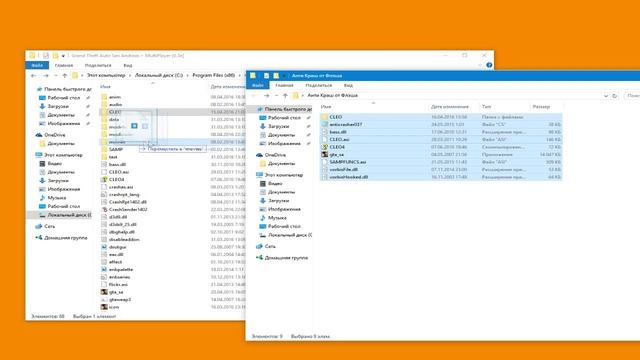Screen dimensions: 640x360
Task: Select CrashRpt1402.dll in the GTA folder list
Action: 127,202
